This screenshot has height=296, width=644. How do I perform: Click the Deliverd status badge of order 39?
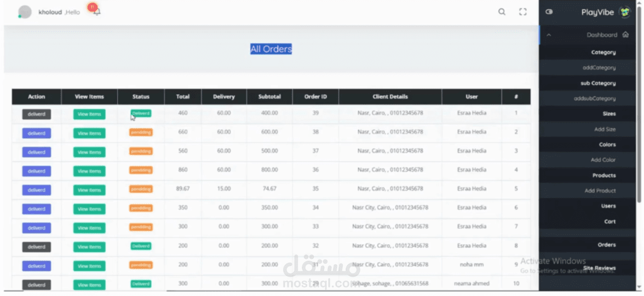(141, 113)
